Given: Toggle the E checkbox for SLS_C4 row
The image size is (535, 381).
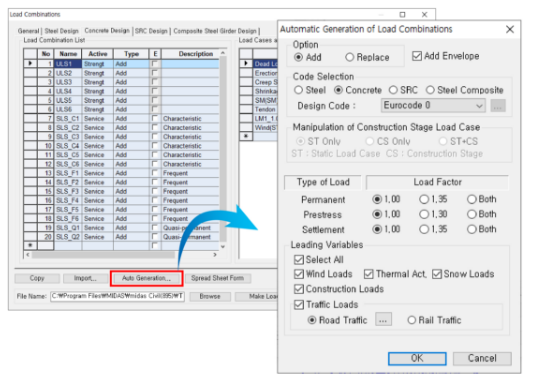Looking at the screenshot, I should [x=155, y=145].
